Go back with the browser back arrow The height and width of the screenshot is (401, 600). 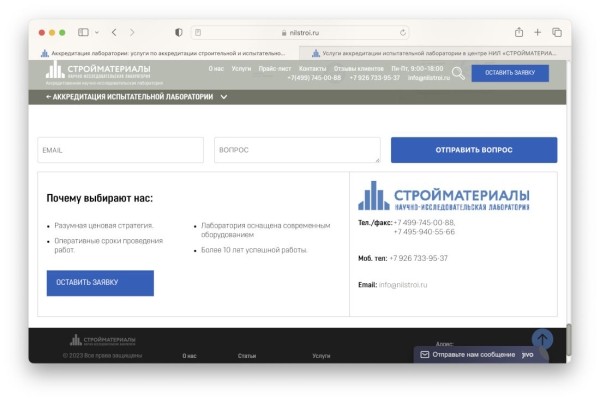pos(114,32)
